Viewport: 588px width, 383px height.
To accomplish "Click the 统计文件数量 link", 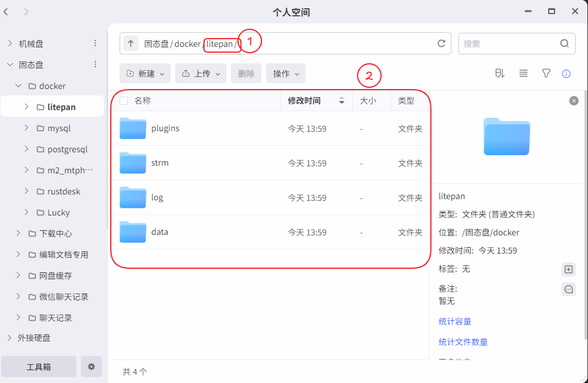I will tap(463, 342).
